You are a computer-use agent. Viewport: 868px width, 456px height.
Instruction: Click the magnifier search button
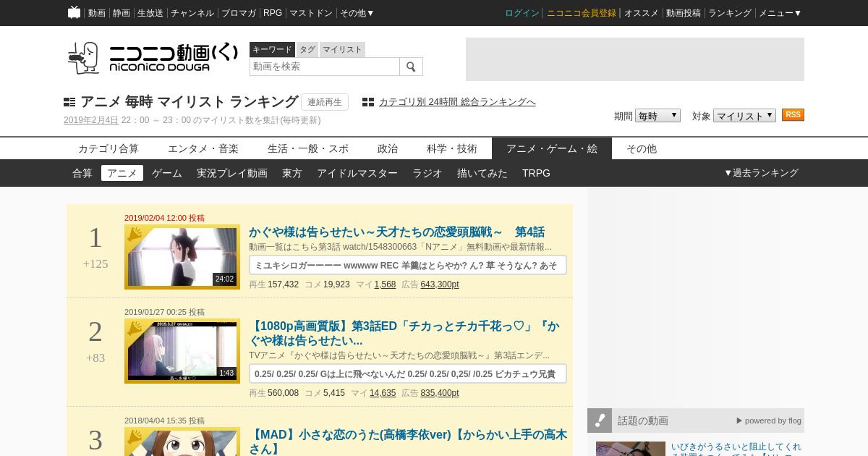point(411,67)
